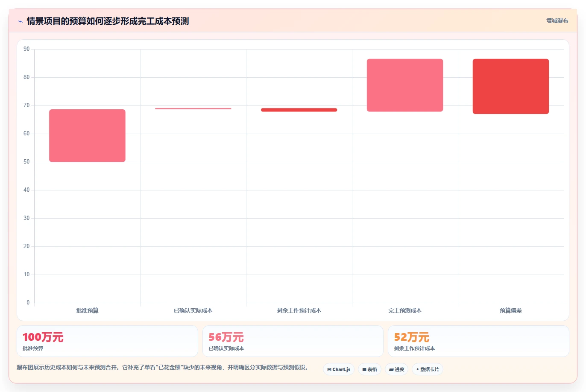Screen dimensions: 586x392
Task: Click the y-axis value 50
Action: click(x=26, y=162)
